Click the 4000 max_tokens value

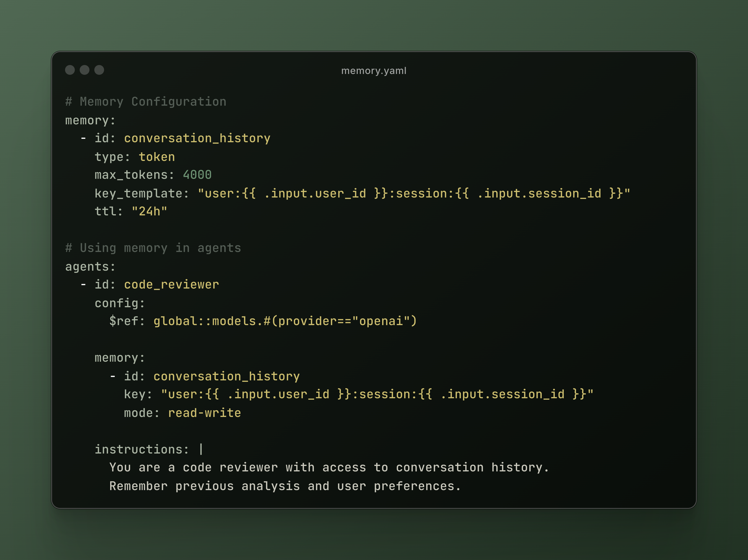click(x=197, y=175)
